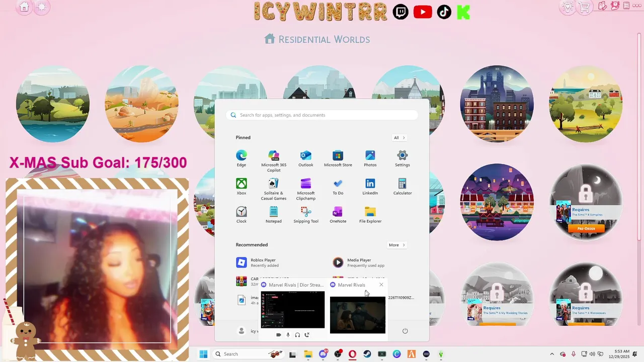
Task: Click Pre-Order on the Vampires world
Action: [x=586, y=228]
